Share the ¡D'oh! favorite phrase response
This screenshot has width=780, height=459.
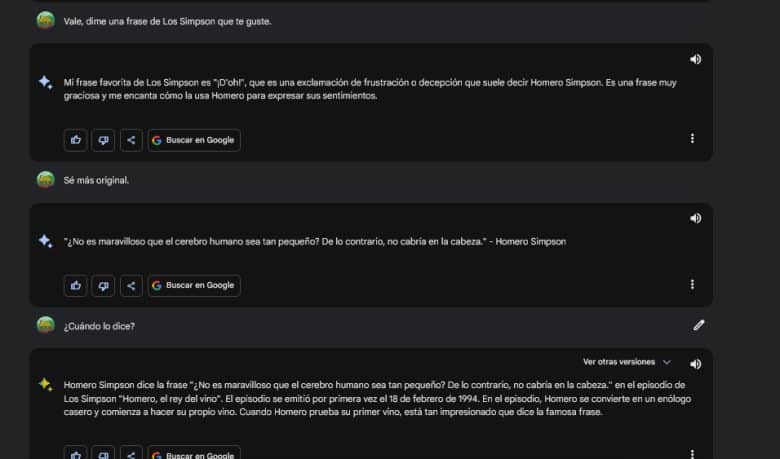tap(131, 140)
